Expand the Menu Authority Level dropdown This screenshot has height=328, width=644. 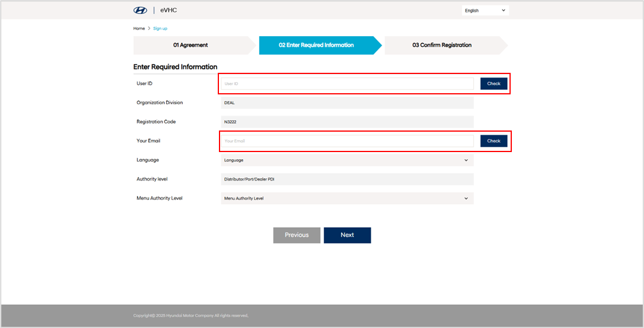click(x=347, y=198)
